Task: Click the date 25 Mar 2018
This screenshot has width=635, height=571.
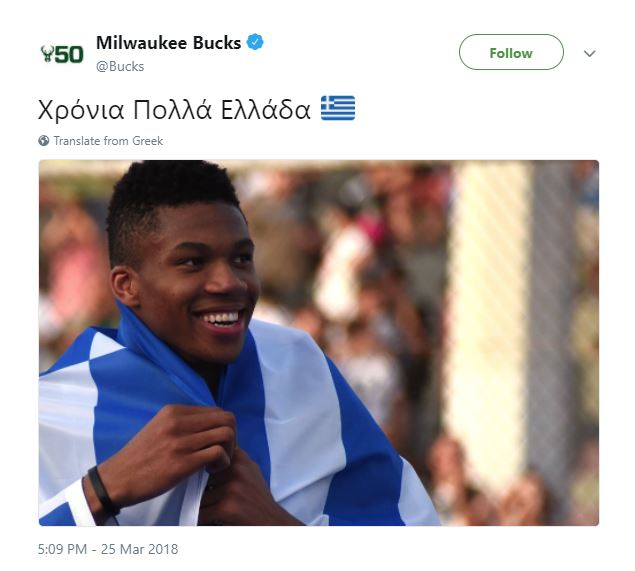Action: [x=139, y=549]
